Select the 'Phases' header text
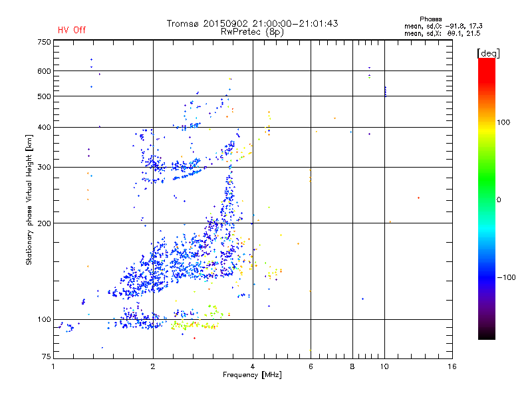The width and height of the screenshot is (532, 399). pos(430,19)
